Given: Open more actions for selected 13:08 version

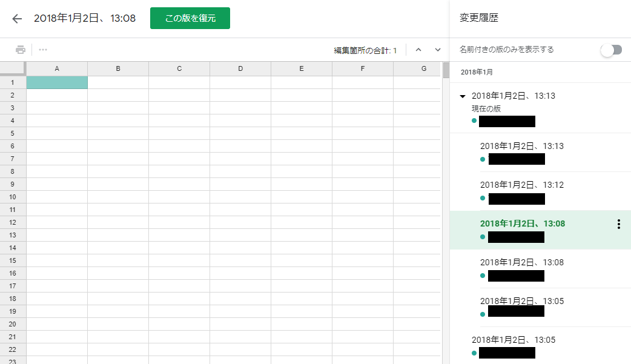Looking at the screenshot, I should [618, 224].
